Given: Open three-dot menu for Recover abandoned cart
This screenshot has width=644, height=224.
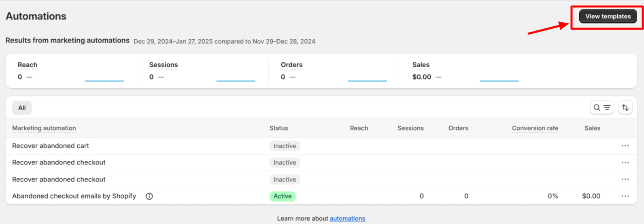Looking at the screenshot, I should (625, 146).
